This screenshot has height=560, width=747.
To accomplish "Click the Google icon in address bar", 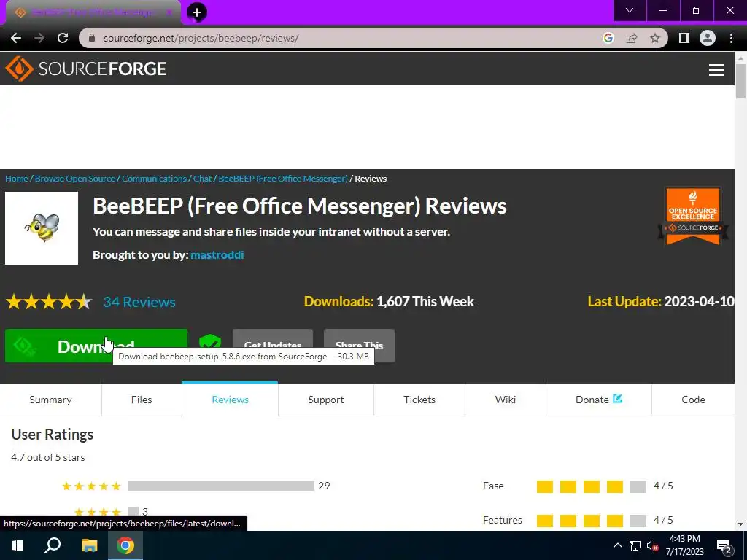I will (608, 38).
